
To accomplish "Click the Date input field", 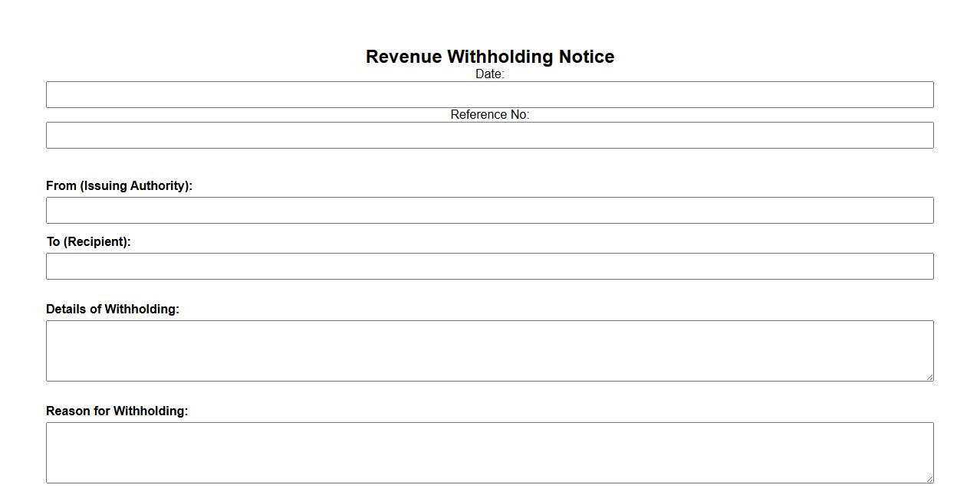I will (489, 95).
